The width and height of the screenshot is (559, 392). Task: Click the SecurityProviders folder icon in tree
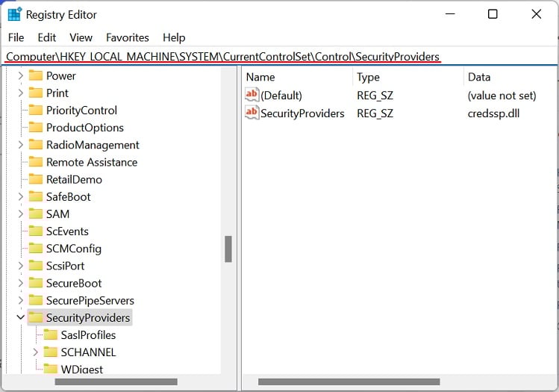[35, 317]
